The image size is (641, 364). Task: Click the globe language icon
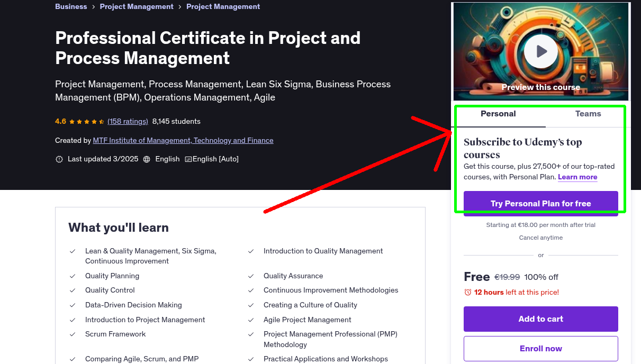click(147, 159)
